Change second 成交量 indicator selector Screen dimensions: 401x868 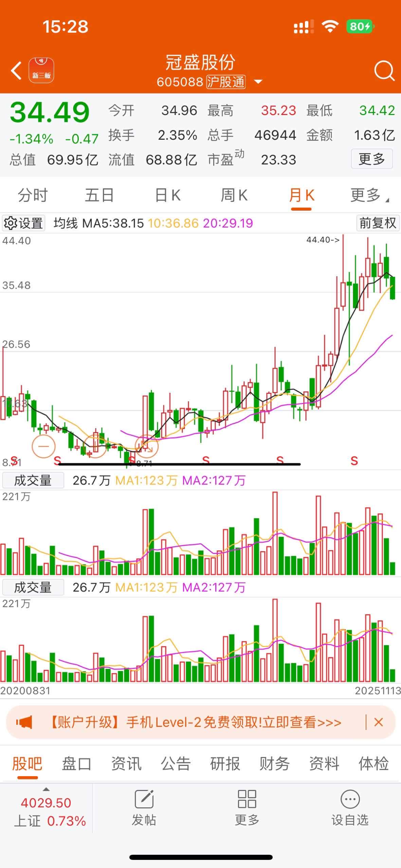[33, 587]
